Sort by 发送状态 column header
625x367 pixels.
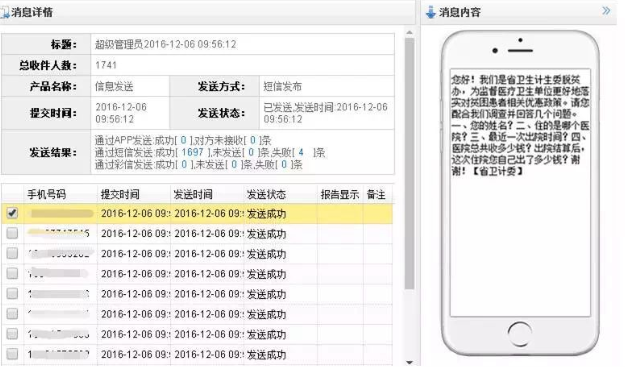point(266,194)
